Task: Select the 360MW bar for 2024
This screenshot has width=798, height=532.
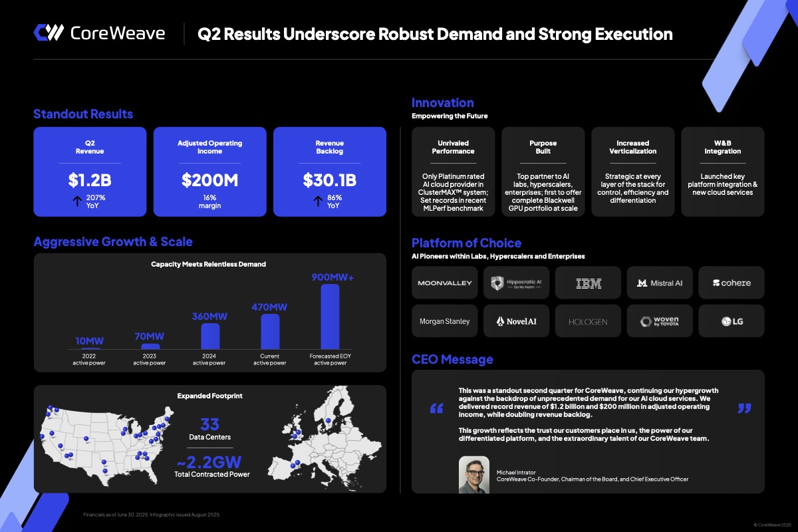Action: click(210, 336)
